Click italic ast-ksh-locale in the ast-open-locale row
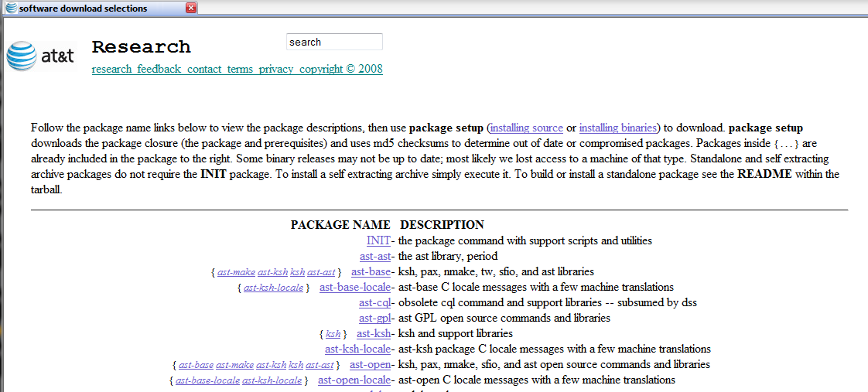The height and width of the screenshot is (392, 868). 272,380
